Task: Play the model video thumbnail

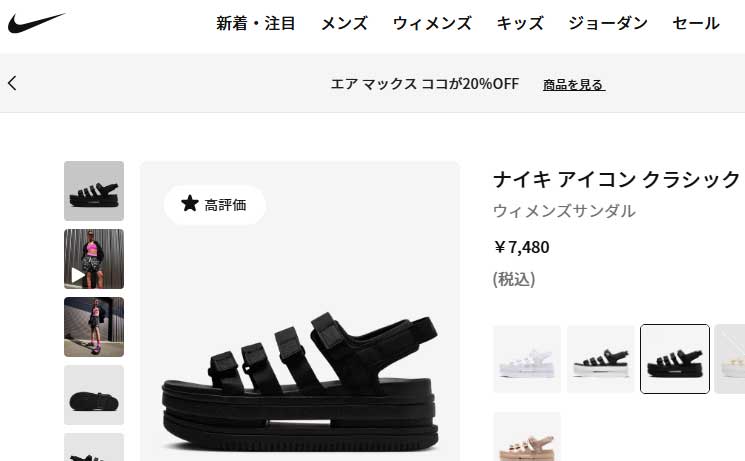Action: tap(94, 259)
